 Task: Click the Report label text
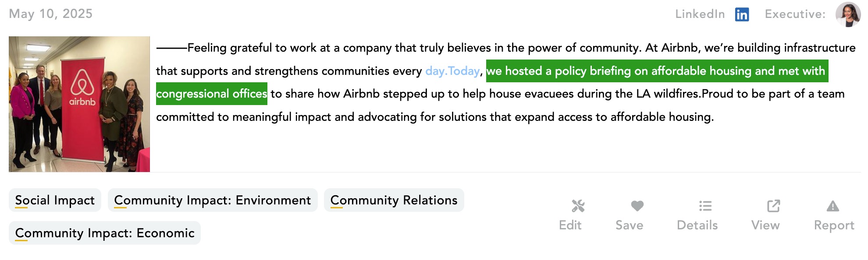tap(834, 225)
